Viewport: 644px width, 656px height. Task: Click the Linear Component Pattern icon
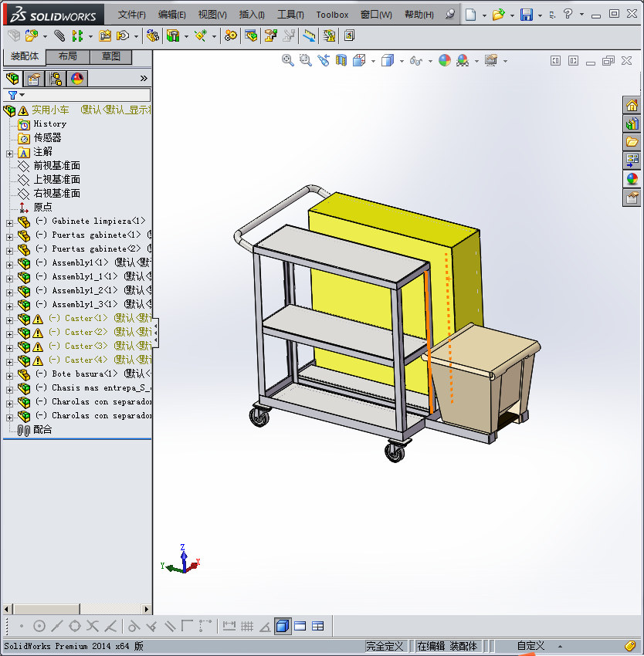point(77,36)
